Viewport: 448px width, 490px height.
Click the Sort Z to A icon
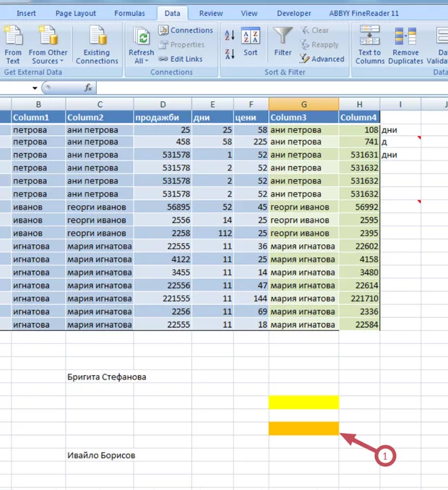point(230,54)
